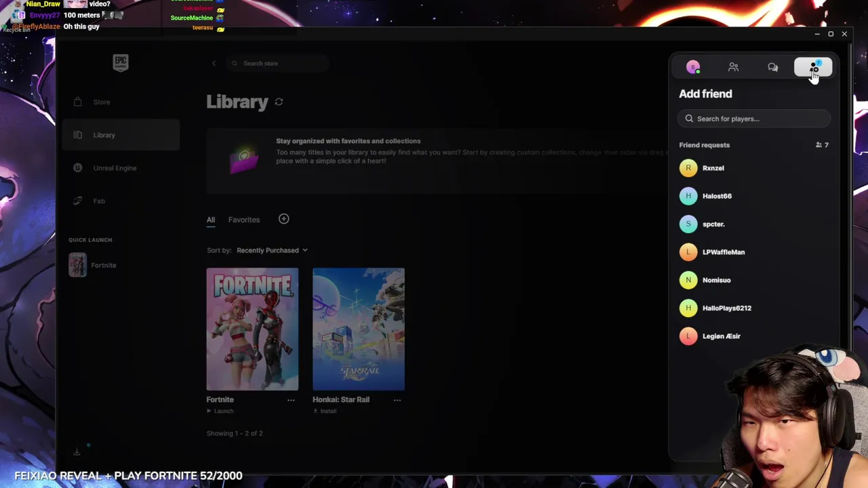Open friend request from HalloPlays6212
868x488 pixels.
(x=754, y=308)
